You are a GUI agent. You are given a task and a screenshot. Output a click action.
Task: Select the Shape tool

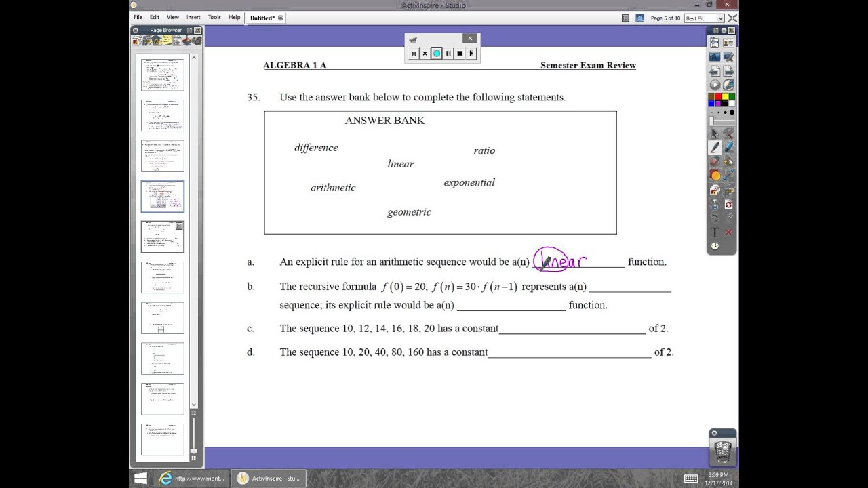(x=715, y=175)
